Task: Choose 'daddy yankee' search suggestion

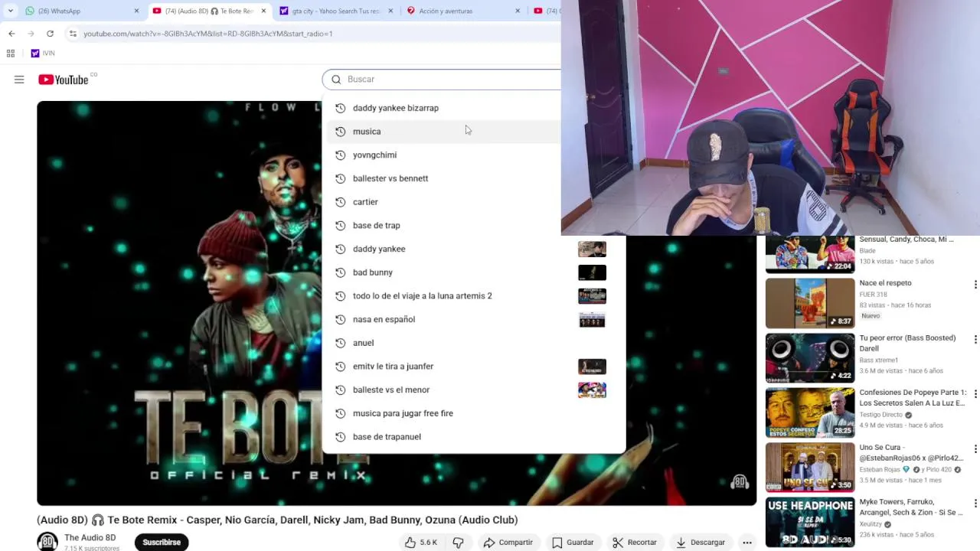Action: click(x=474, y=249)
